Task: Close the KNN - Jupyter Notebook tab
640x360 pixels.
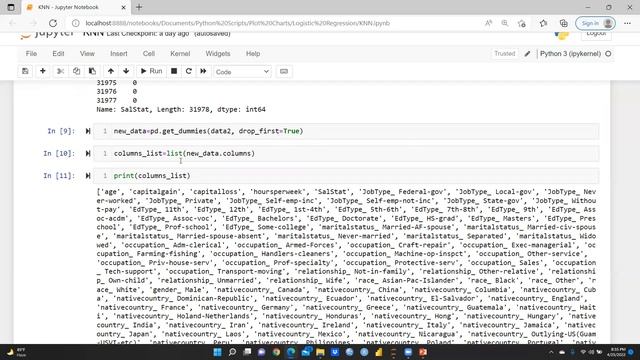Action: click(123, 7)
